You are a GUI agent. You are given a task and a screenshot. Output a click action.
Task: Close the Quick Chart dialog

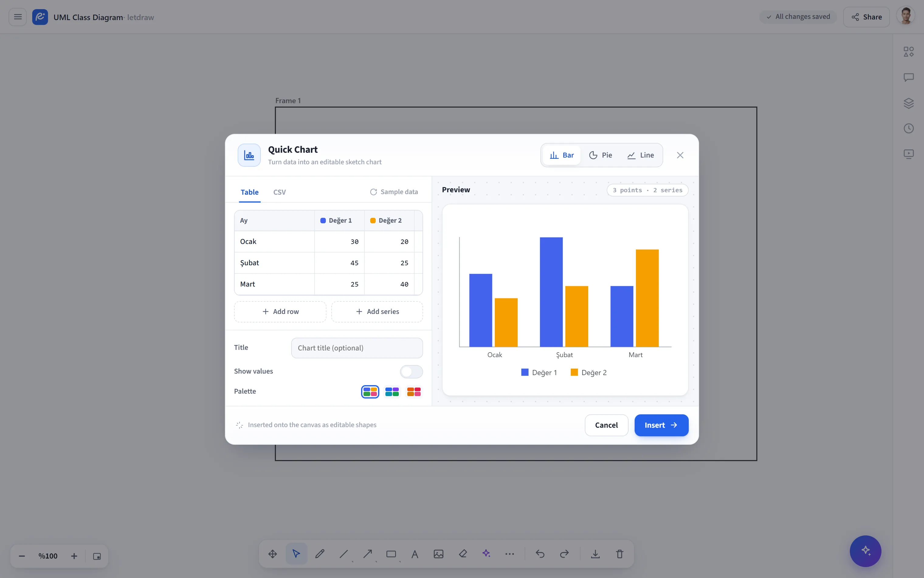680,155
